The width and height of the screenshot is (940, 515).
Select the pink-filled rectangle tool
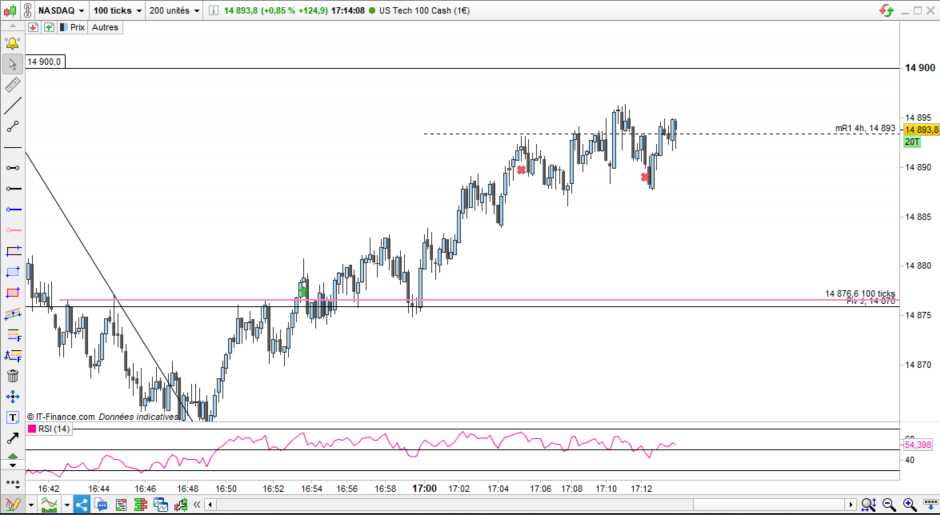[12, 251]
